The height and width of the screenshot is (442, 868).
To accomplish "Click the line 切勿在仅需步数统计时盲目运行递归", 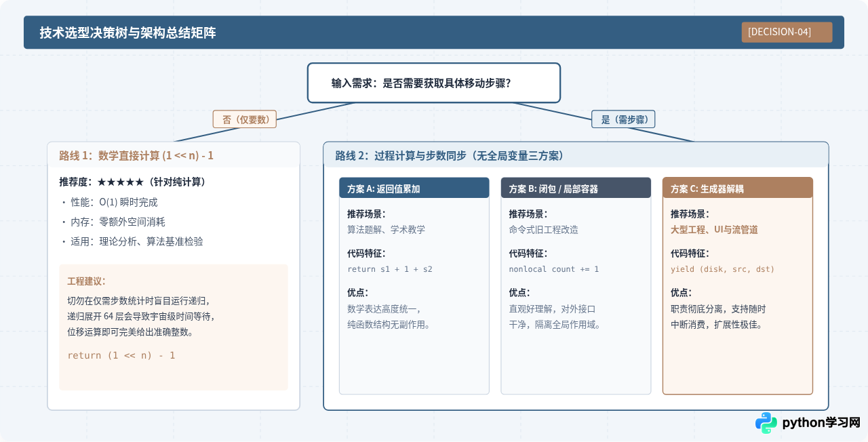I will point(138,300).
